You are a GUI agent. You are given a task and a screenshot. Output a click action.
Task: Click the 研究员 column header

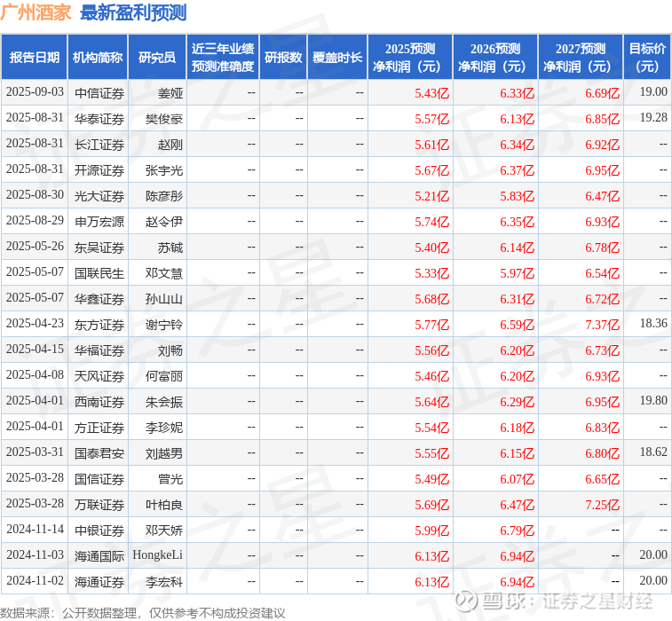click(x=157, y=58)
